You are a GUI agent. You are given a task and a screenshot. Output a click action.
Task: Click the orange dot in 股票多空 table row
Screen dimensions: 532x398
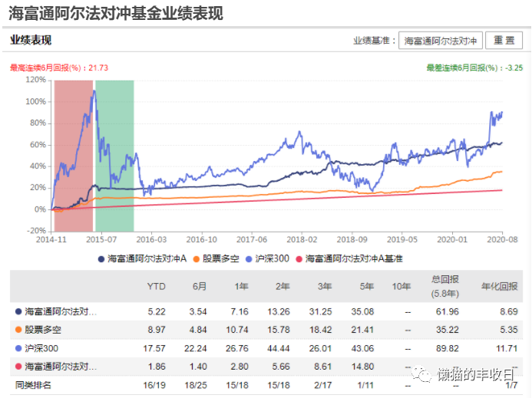coord(18,330)
